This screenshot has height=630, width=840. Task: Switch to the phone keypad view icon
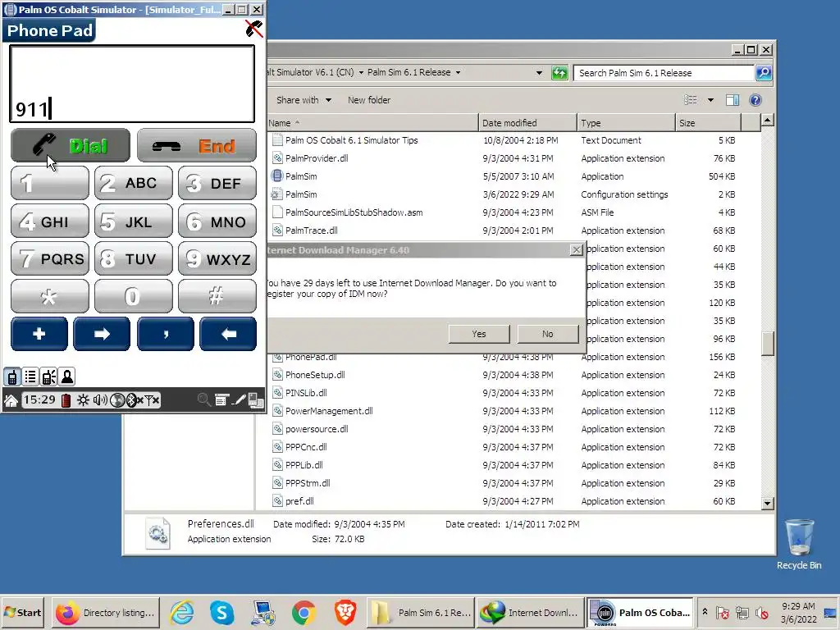point(11,377)
